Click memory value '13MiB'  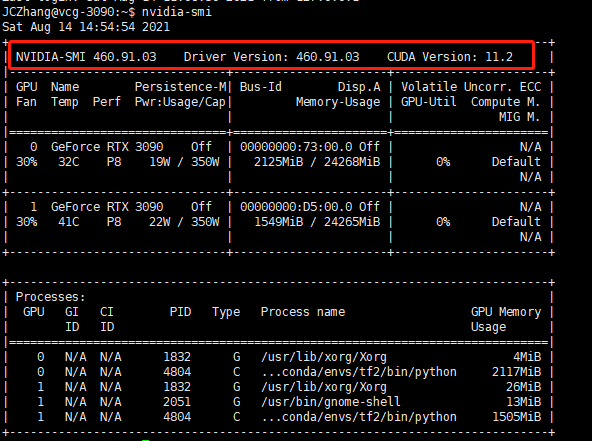(523, 402)
